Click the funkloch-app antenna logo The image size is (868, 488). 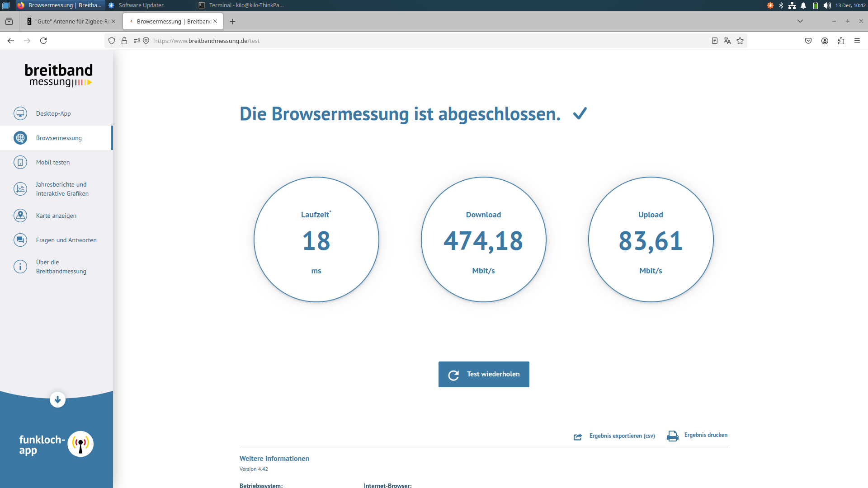click(80, 444)
